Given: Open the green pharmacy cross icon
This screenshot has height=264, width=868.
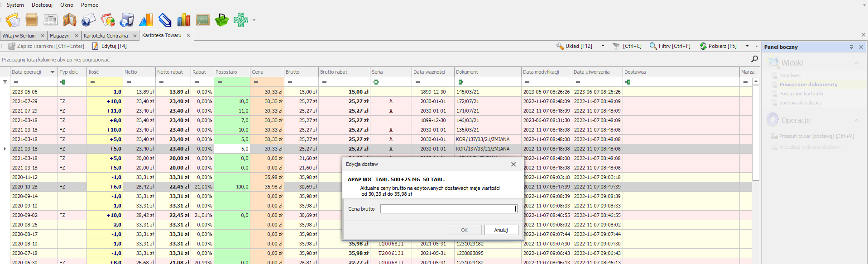Looking at the screenshot, I should click(x=241, y=20).
